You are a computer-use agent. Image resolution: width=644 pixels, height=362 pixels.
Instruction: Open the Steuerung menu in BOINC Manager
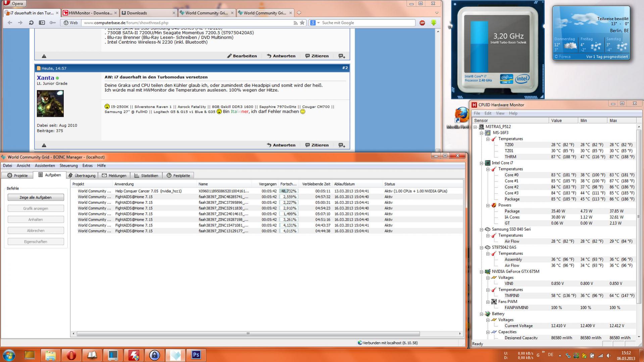(x=68, y=165)
